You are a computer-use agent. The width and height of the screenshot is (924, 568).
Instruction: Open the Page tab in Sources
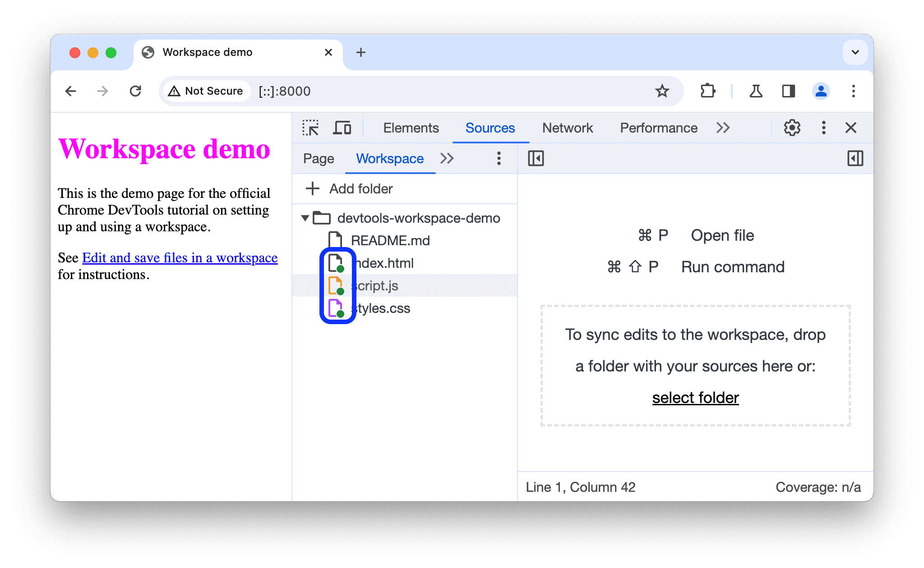coord(318,158)
